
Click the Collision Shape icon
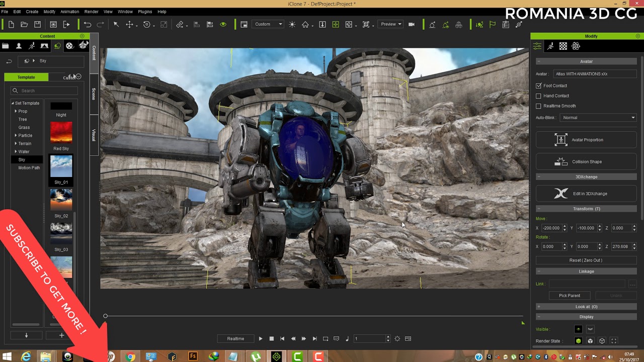tap(561, 162)
